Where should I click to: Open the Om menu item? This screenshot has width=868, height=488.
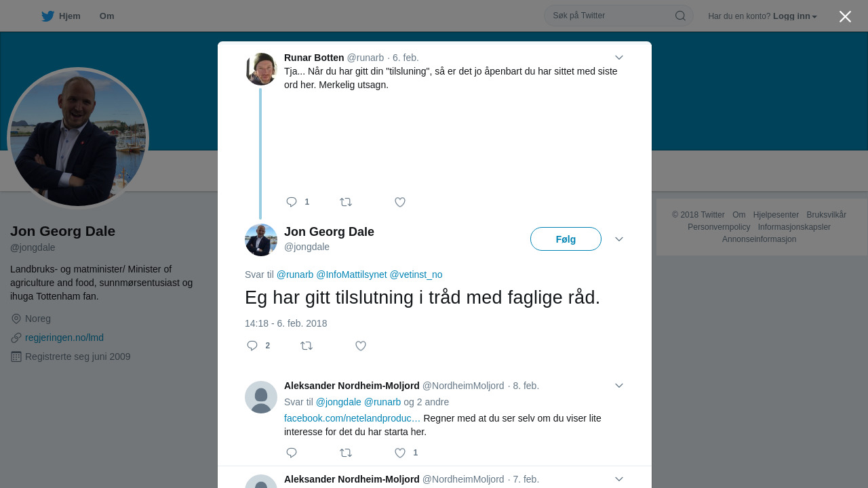point(106,16)
